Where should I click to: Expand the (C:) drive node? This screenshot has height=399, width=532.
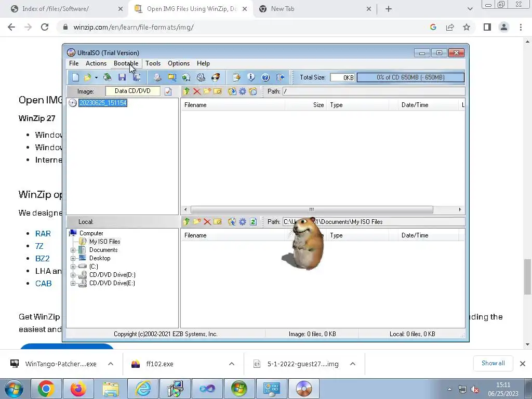coord(73,267)
